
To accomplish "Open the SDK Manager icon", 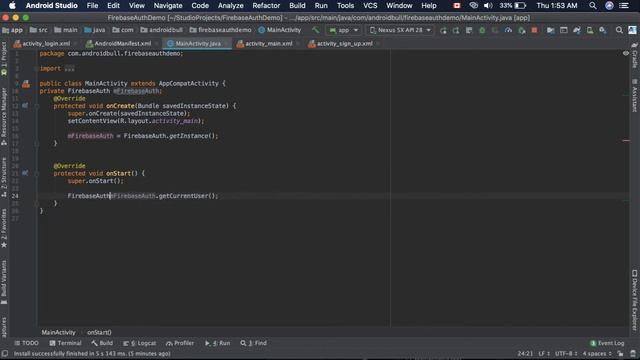I will pyautogui.click(x=603, y=30).
